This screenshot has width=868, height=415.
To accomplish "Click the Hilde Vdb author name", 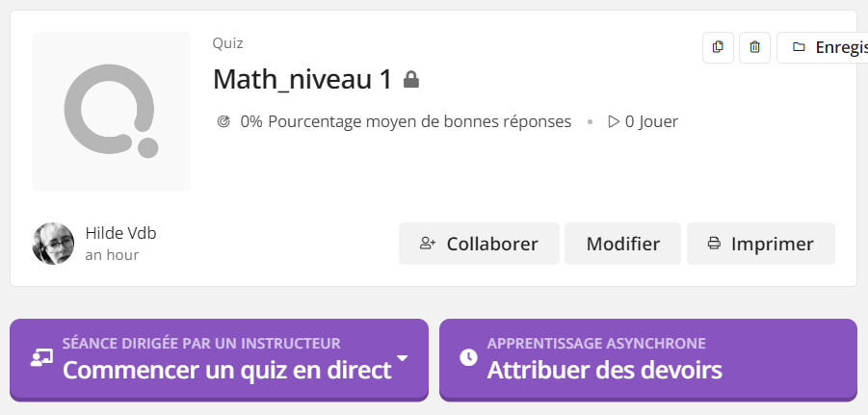I will [120, 234].
